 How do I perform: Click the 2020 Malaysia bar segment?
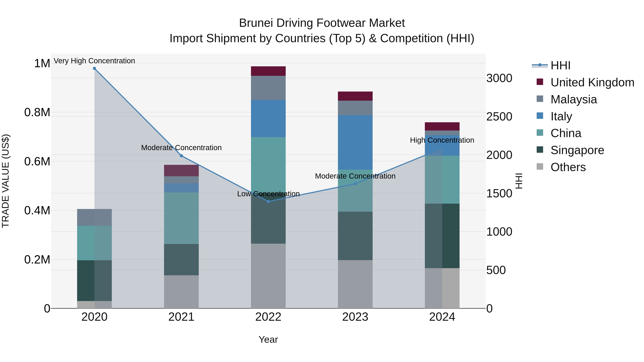pyautogui.click(x=94, y=218)
